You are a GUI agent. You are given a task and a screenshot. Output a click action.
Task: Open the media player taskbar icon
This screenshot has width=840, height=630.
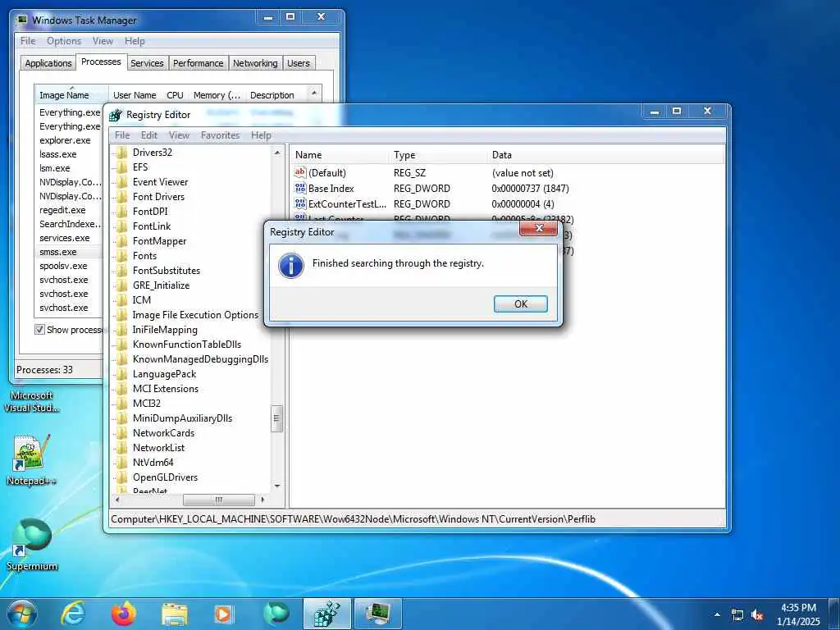(223, 614)
